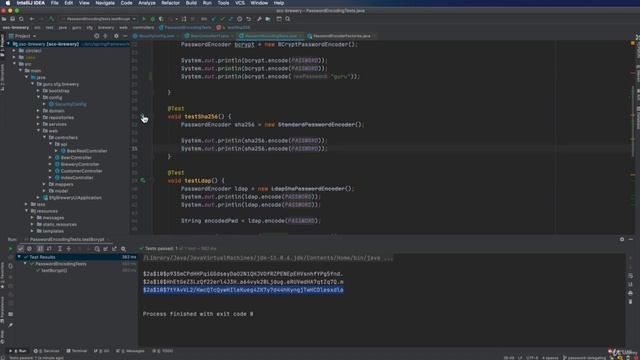Select the PasswordEncodingTests row in the test results
The image size is (640, 360).
(x=61, y=264)
